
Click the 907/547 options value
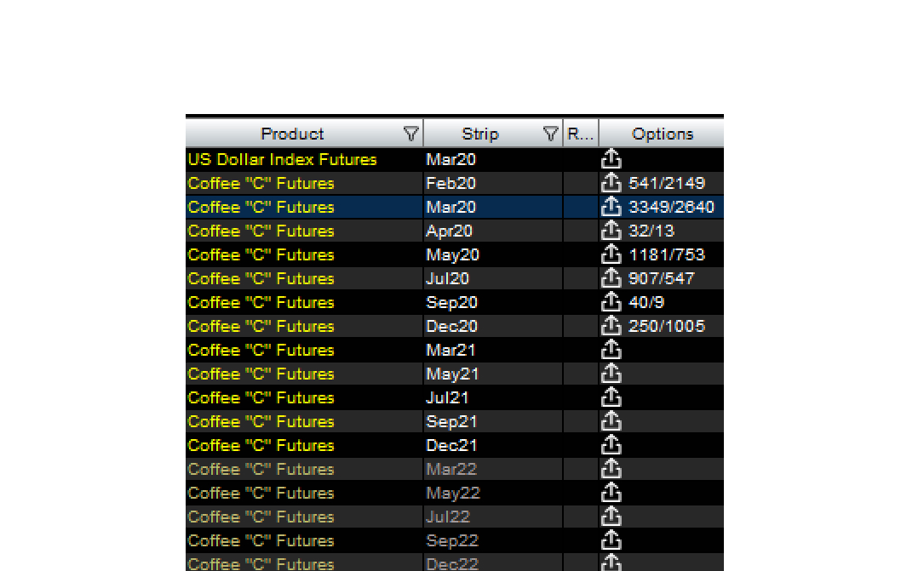pos(661,278)
